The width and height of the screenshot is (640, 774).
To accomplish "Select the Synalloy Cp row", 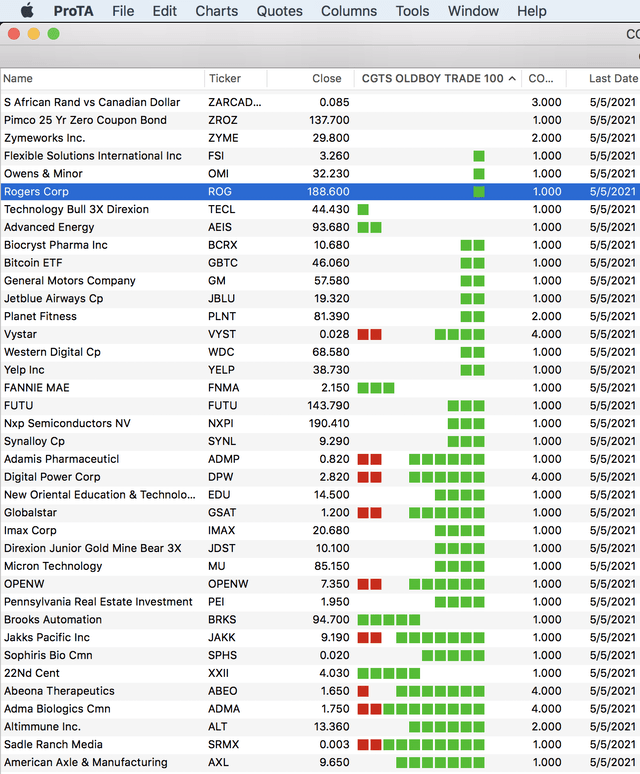I will [x=320, y=441].
